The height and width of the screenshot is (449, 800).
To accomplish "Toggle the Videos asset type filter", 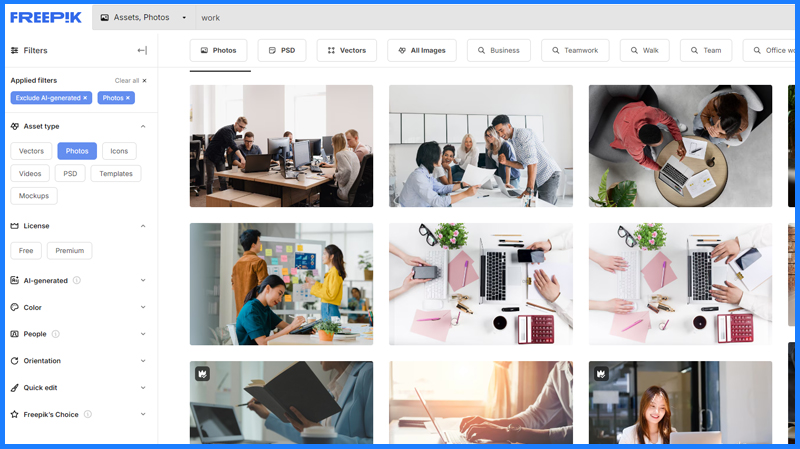I will click(x=30, y=173).
